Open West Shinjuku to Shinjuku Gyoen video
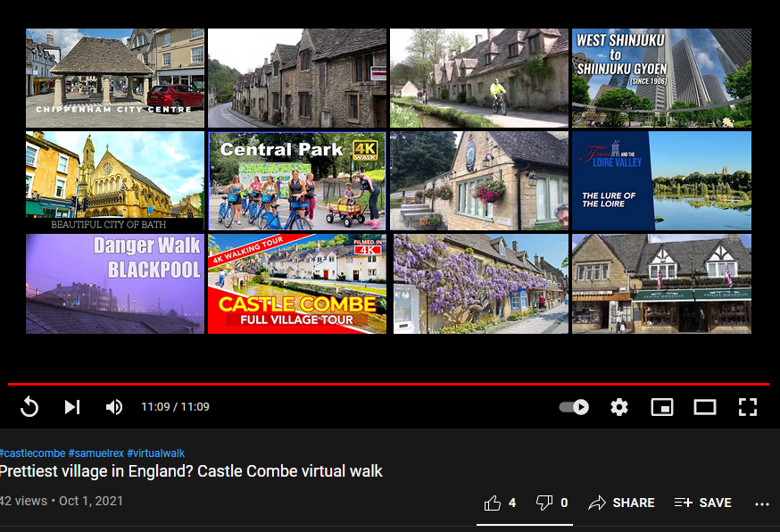 tap(661, 78)
